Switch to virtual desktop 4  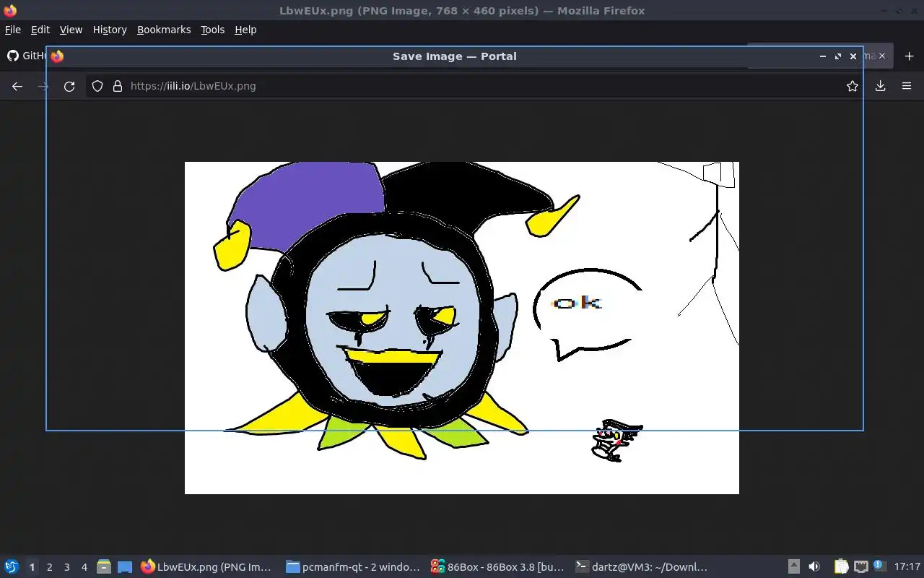pyautogui.click(x=84, y=567)
